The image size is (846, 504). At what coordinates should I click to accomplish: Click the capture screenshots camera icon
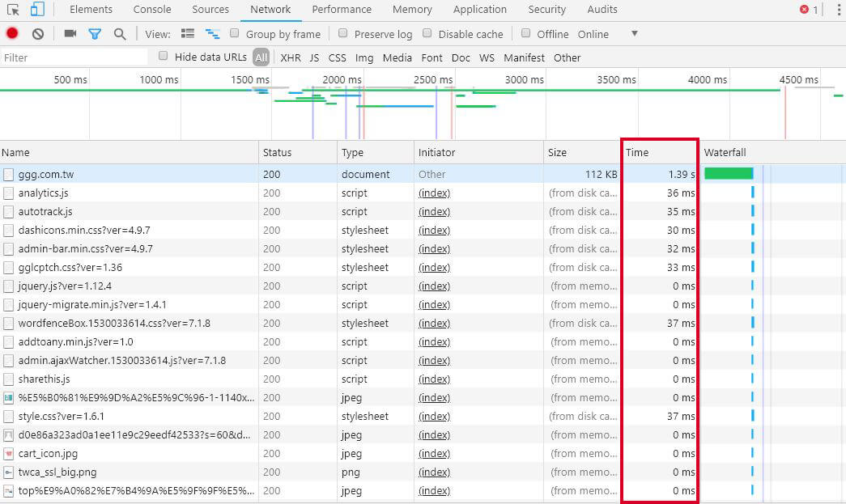[70, 33]
